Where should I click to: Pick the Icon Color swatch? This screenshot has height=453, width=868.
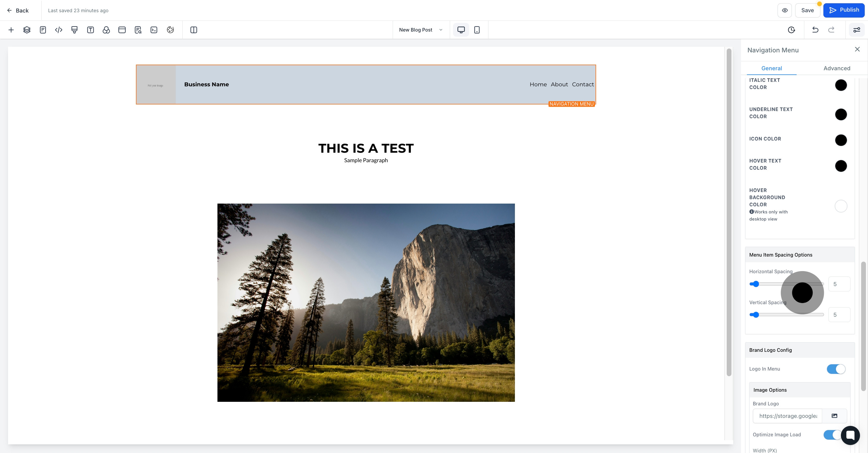pyautogui.click(x=841, y=140)
